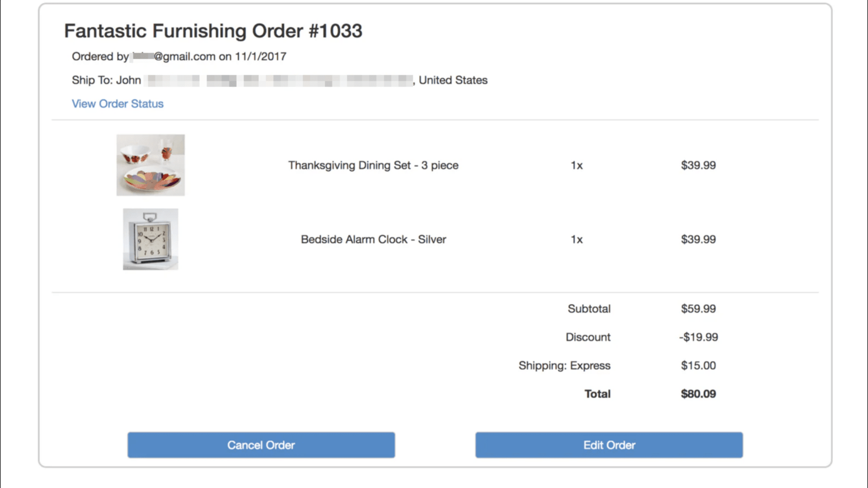
Task: Click the Edit Order button
Action: 609,445
